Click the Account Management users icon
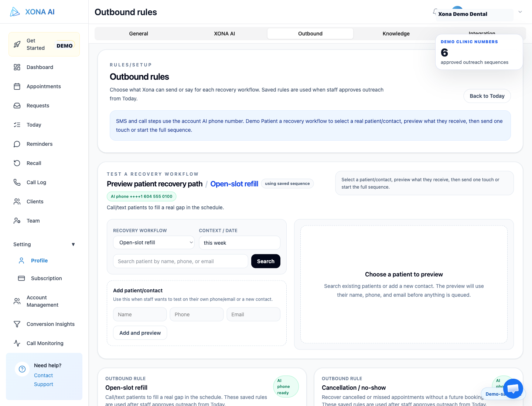 17,301
